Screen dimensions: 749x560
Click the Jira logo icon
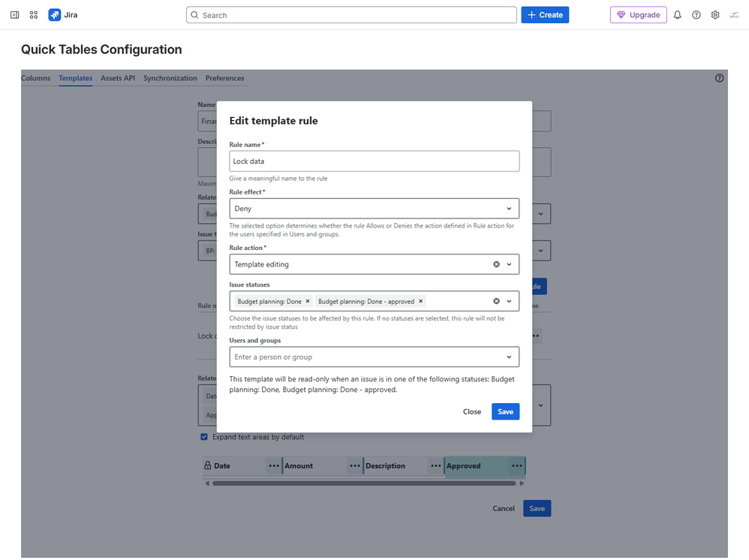[x=55, y=15]
